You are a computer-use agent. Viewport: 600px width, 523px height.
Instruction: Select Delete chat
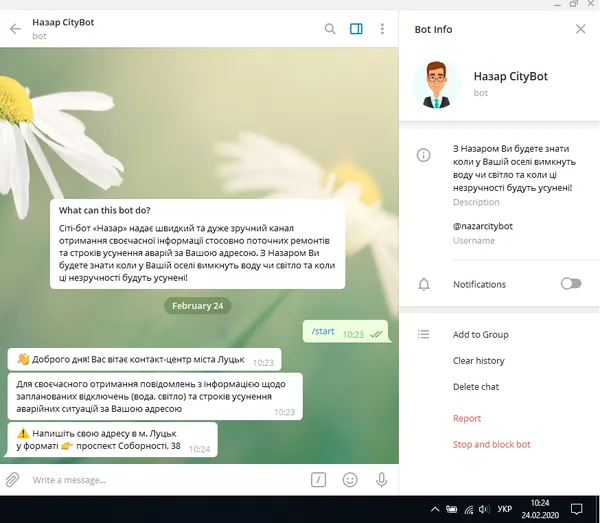pos(476,387)
